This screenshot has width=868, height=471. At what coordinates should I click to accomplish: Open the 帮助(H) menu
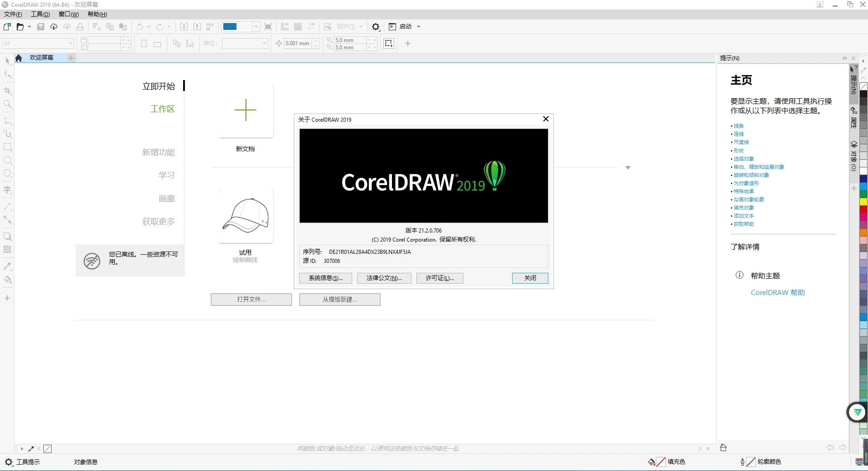(x=97, y=14)
